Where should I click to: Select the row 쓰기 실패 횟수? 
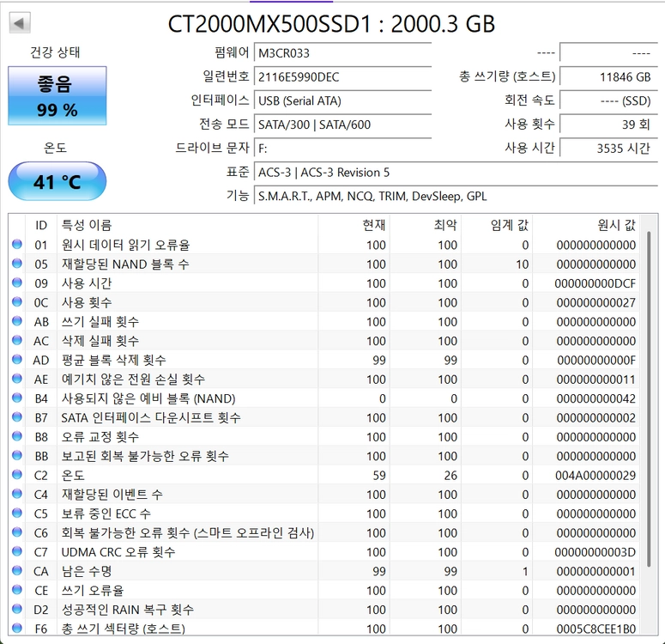point(324,322)
